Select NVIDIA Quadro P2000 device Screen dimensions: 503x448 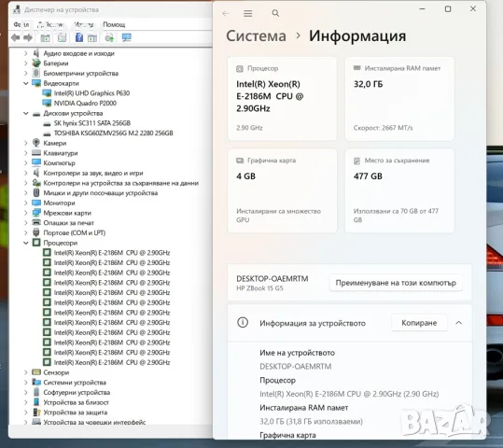coord(85,103)
